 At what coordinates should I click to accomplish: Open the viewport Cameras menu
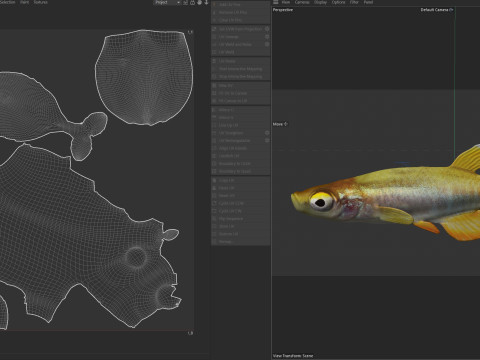tap(302, 2)
